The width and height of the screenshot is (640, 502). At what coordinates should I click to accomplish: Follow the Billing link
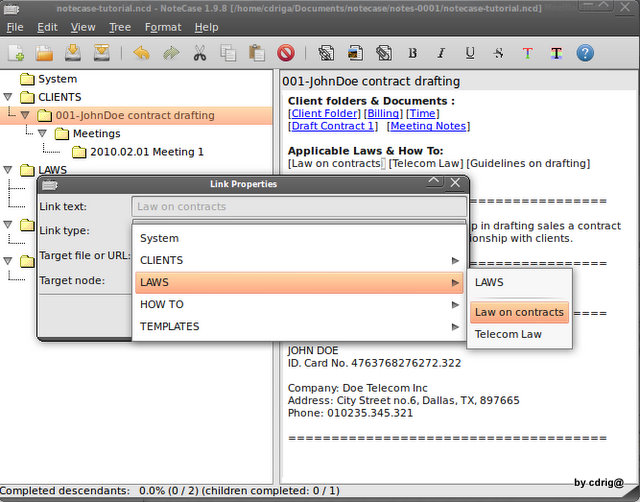(x=383, y=113)
